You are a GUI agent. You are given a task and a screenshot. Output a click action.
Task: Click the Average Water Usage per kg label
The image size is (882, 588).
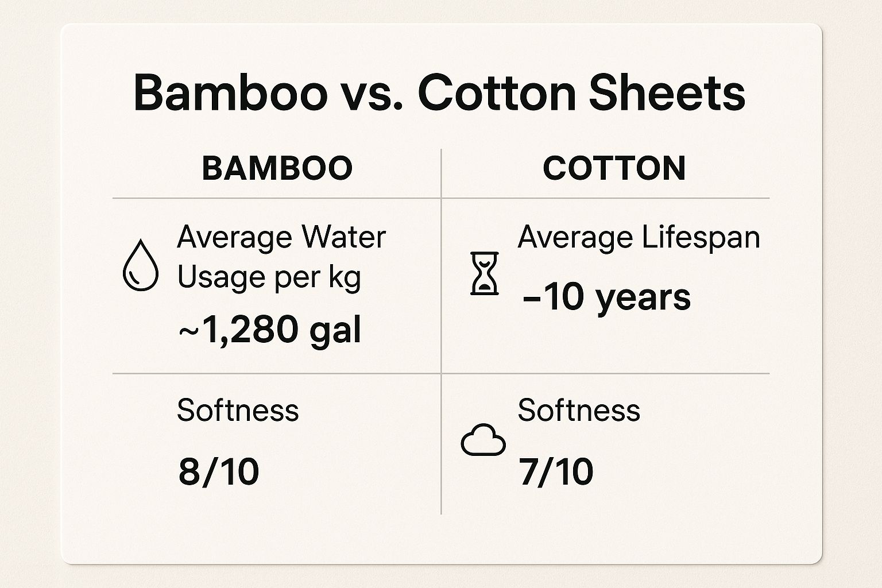281,257
